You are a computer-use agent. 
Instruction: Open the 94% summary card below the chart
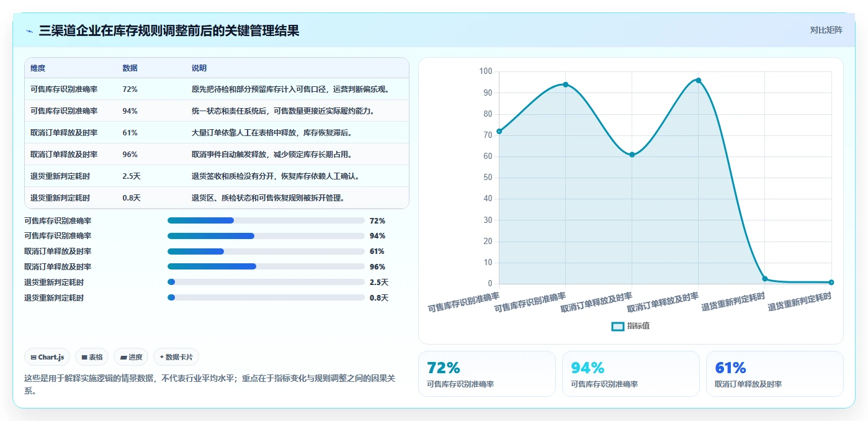point(630,374)
